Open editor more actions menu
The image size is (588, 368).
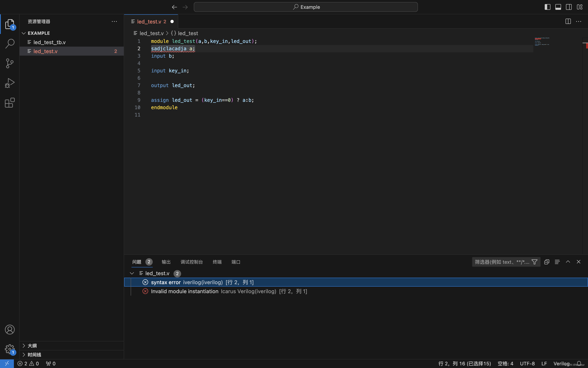point(579,21)
